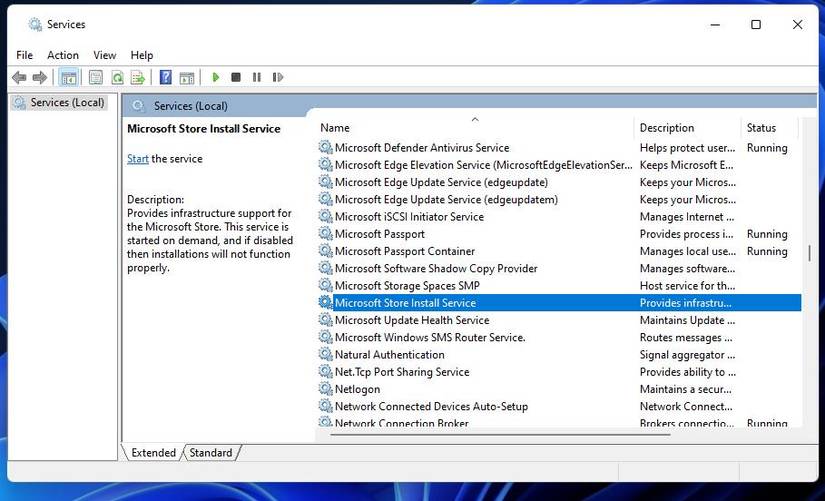This screenshot has width=825, height=501.
Task: Click gear icon beside Microsoft Defender Antivirus Service
Action: point(326,147)
